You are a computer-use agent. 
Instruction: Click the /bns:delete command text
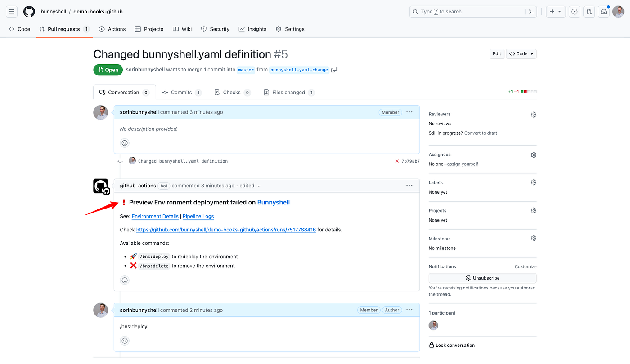[x=154, y=266]
